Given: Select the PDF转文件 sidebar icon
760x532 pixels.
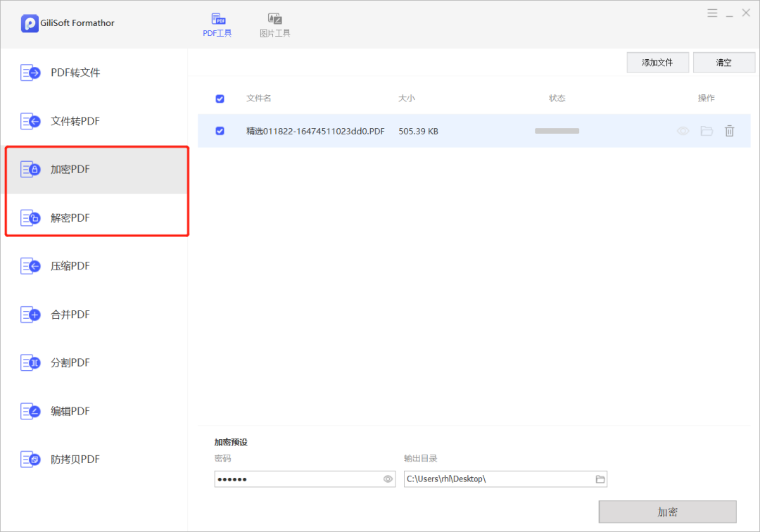Looking at the screenshot, I should point(31,72).
